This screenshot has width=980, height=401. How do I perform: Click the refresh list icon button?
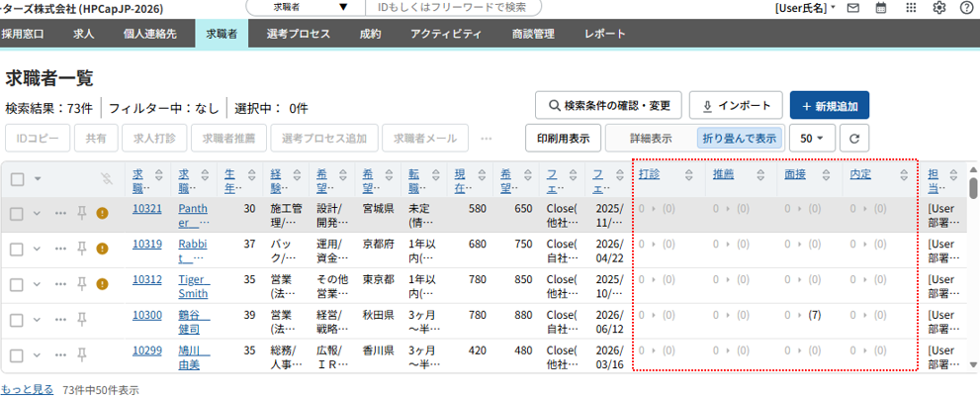pyautogui.click(x=853, y=139)
